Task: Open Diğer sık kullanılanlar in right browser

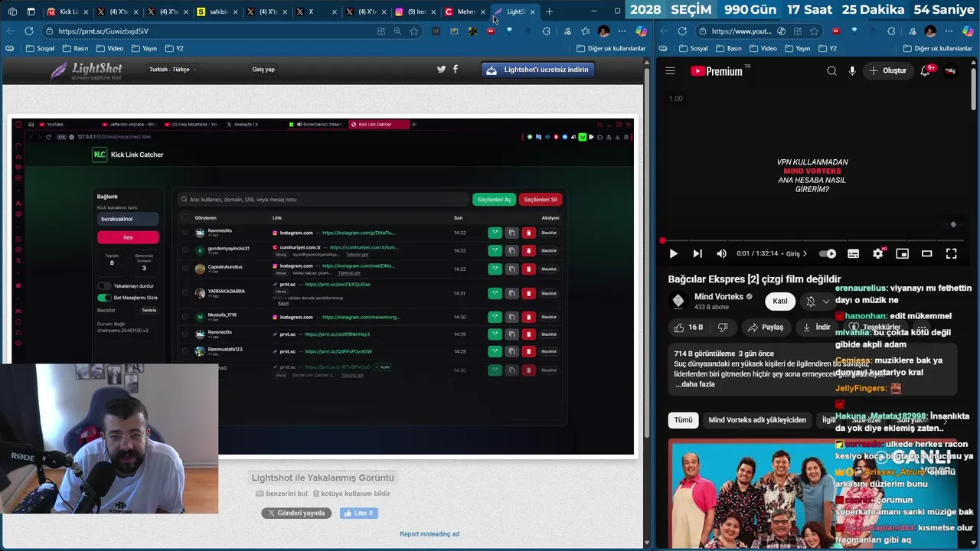Action: pos(938,48)
